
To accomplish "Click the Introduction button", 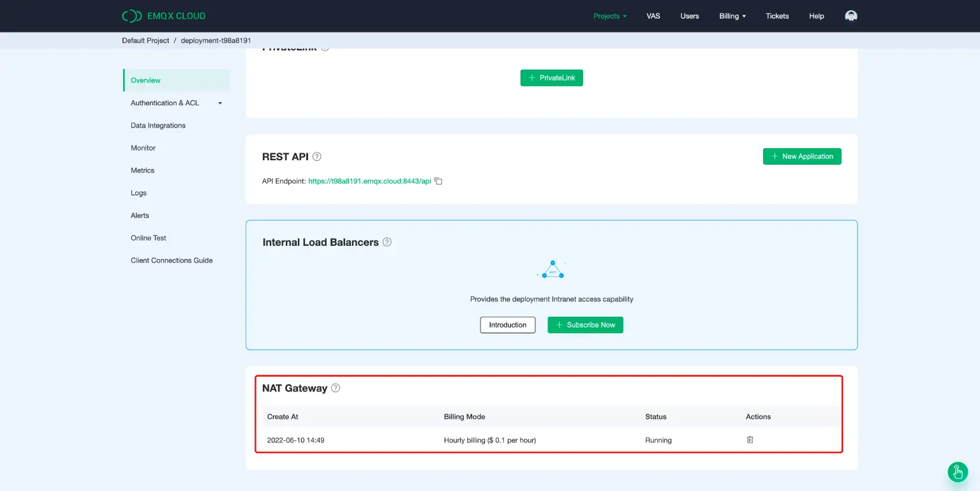I will coord(508,325).
